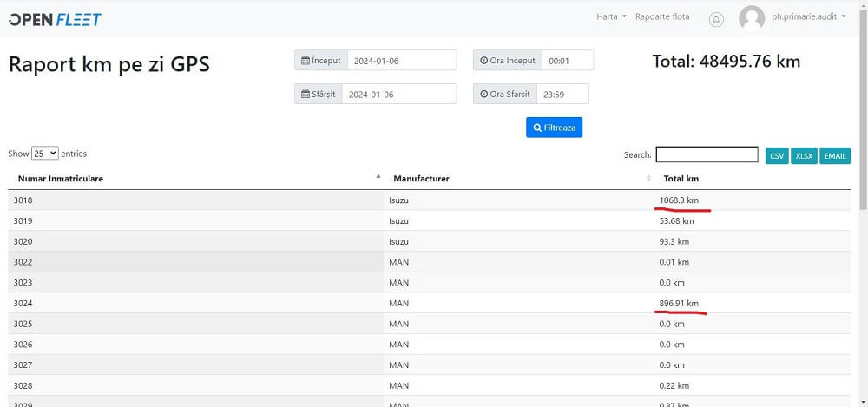
Task: Export table as CSV
Action: [x=777, y=155]
